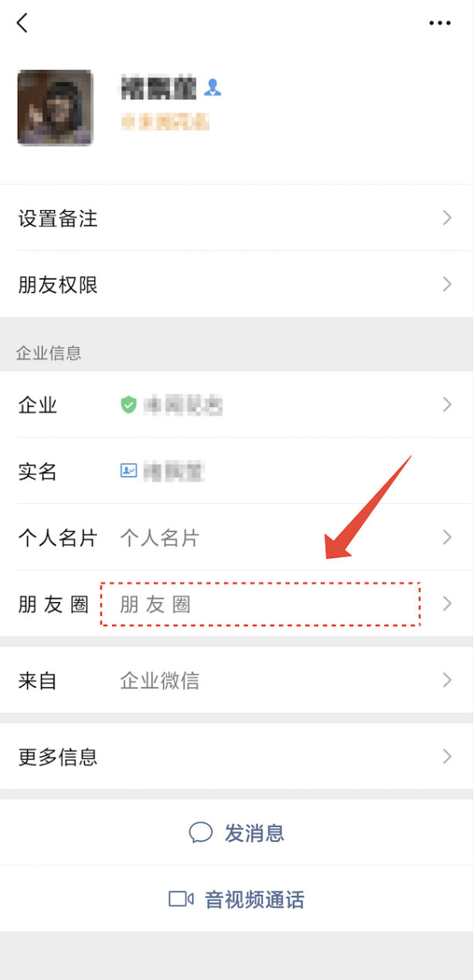Tap the blurred orange company subtitle text
The height and width of the screenshot is (980, 473).
tap(165, 121)
